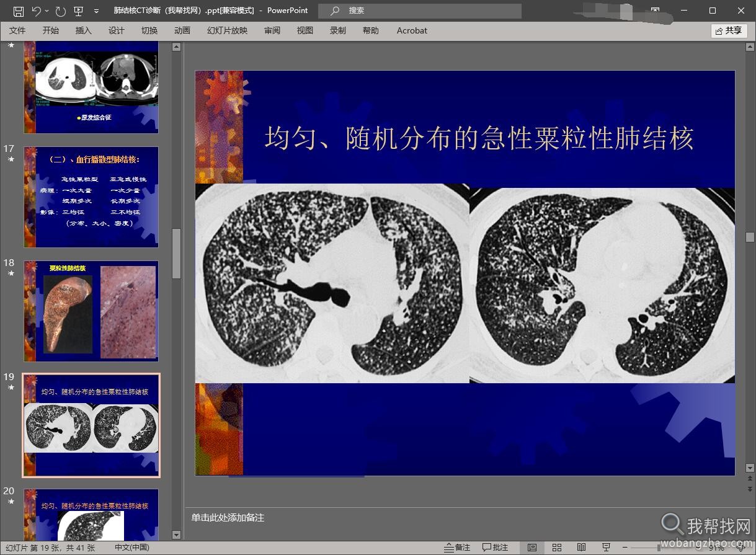This screenshot has height=555, width=756.
Task: Click main editor scroll down arrow
Action: tap(750, 468)
